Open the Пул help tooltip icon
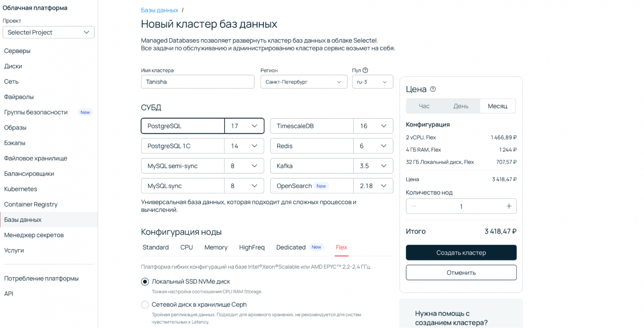 366,70
